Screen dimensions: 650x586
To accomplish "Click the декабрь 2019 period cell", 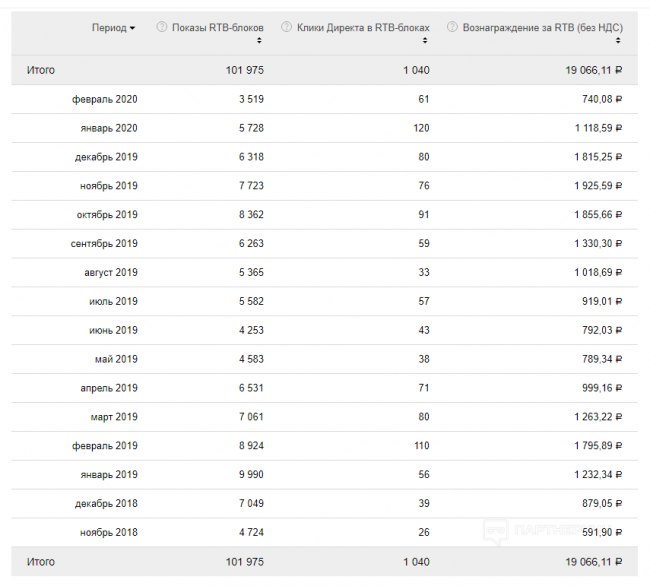I will 106,157.
